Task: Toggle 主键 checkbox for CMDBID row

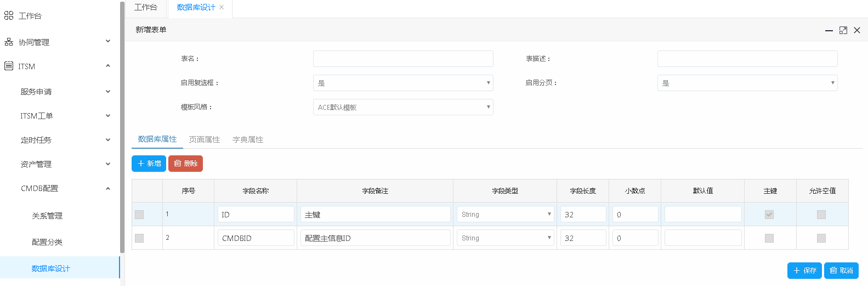Action: (769, 238)
